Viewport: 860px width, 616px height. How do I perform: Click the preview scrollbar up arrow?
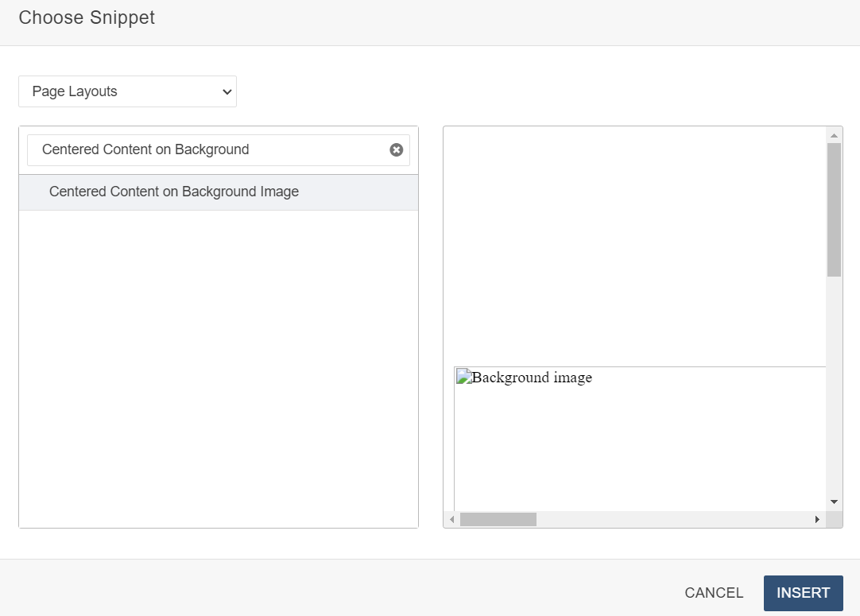[834, 134]
